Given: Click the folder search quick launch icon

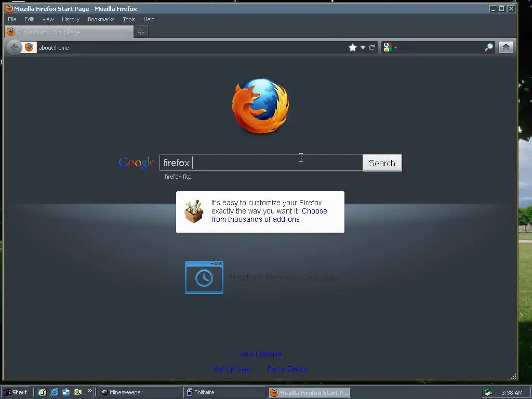Looking at the screenshot, I should pyautogui.click(x=78, y=392).
